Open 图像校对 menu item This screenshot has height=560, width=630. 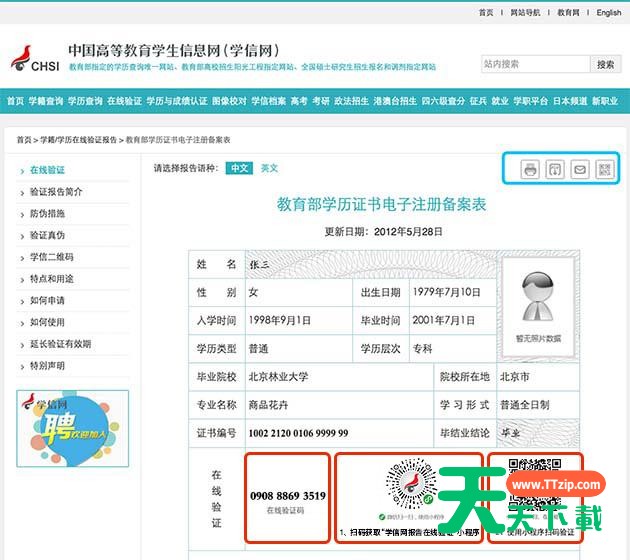[229, 101]
